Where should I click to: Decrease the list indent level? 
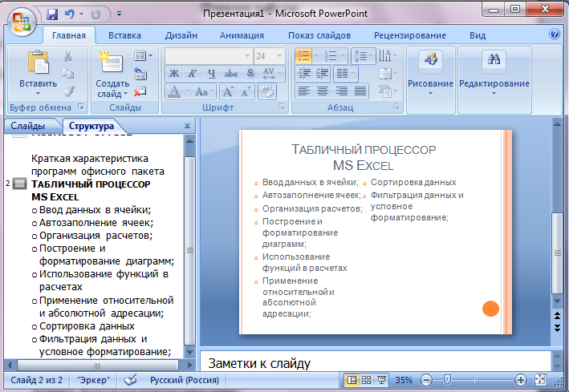point(304,74)
